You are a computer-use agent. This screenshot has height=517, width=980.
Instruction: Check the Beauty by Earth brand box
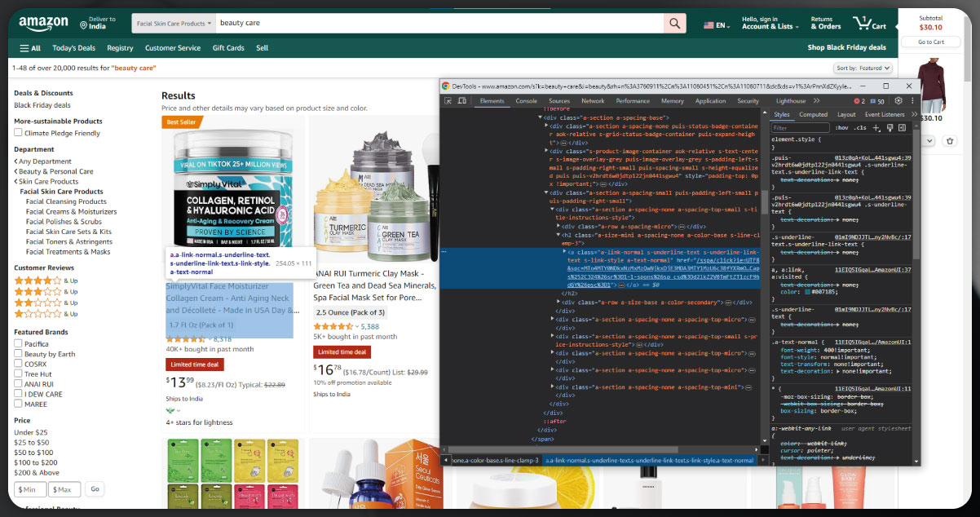pyautogui.click(x=18, y=354)
